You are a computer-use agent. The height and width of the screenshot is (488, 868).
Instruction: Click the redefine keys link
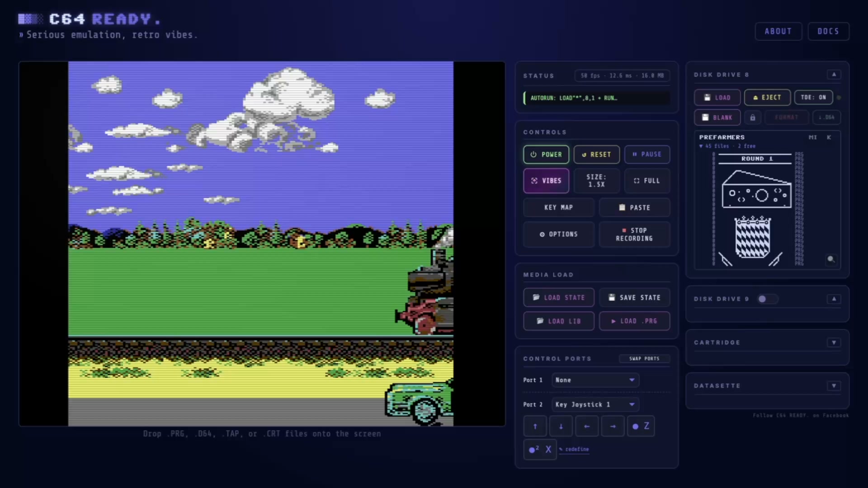[x=574, y=449]
